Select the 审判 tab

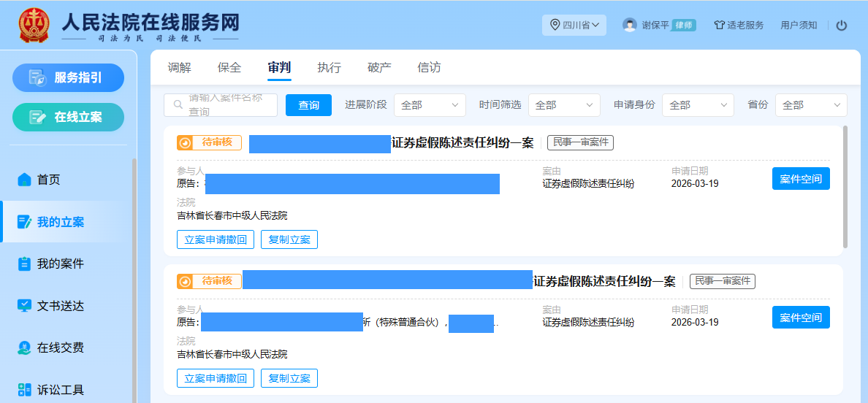[279, 67]
